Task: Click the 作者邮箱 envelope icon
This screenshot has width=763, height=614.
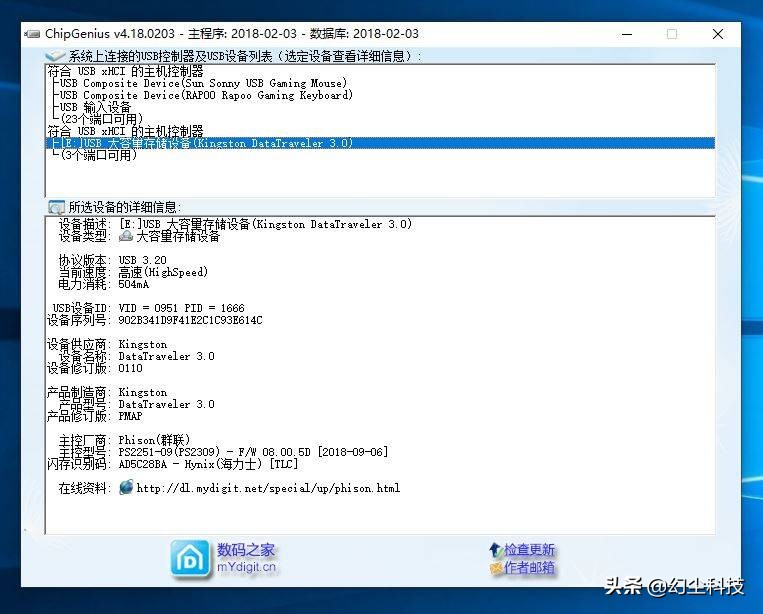Action: tap(496, 567)
